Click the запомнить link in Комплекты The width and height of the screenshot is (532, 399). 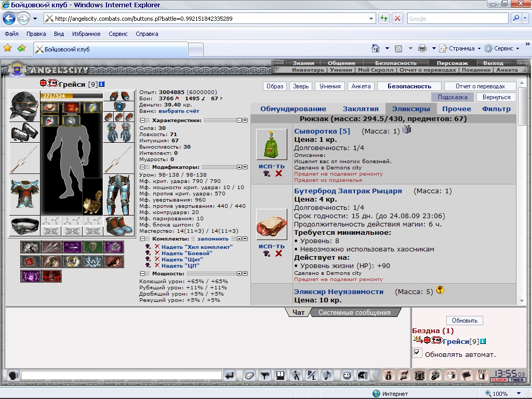click(212, 239)
